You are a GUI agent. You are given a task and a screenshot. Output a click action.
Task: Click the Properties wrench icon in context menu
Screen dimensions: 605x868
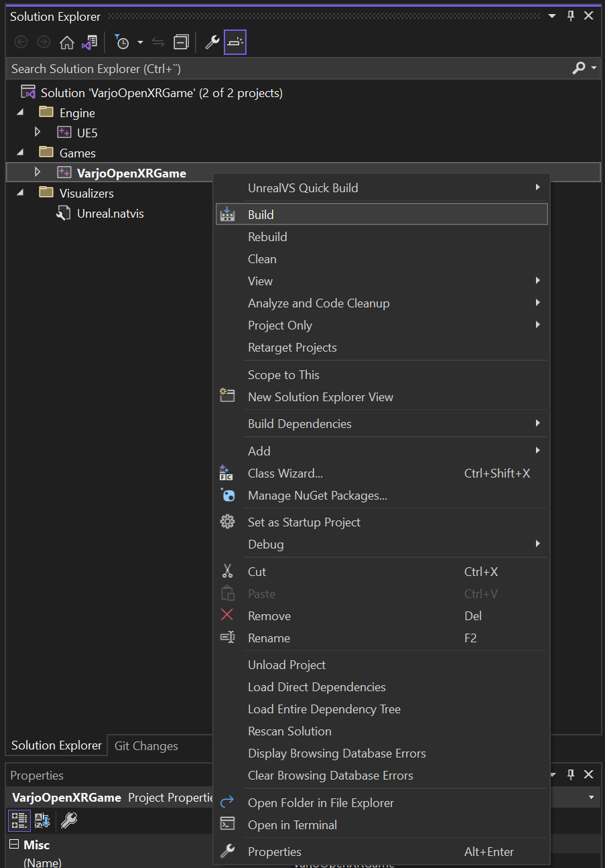coord(228,851)
